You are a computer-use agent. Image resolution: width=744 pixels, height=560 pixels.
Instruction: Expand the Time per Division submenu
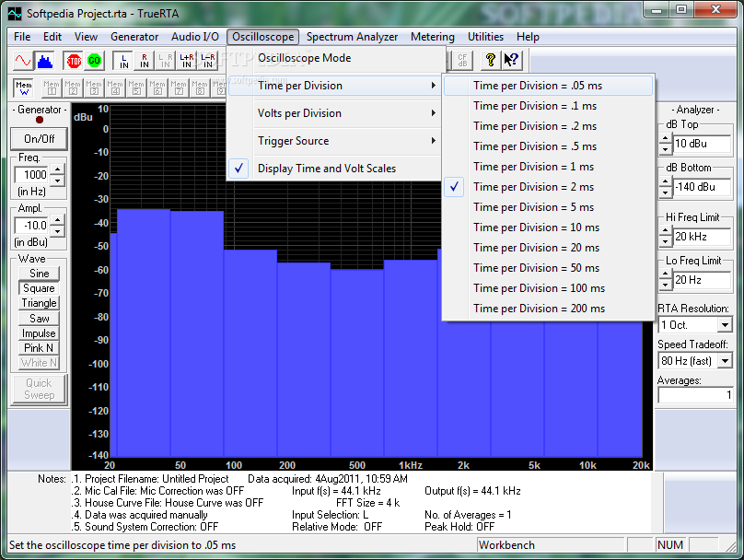tap(334, 86)
